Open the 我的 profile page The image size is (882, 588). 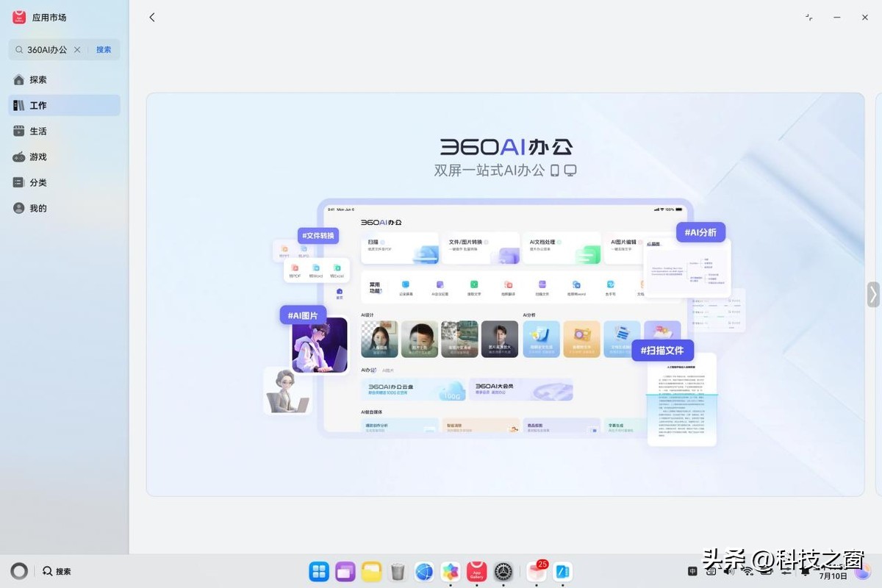(65, 208)
